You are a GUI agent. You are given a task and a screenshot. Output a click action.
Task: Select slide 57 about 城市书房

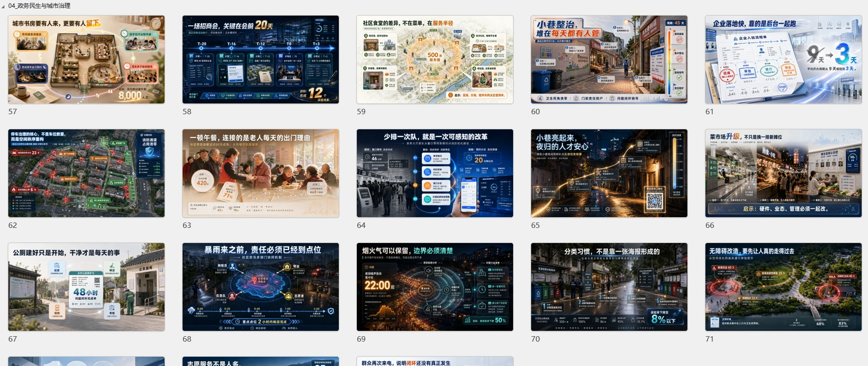[86, 60]
